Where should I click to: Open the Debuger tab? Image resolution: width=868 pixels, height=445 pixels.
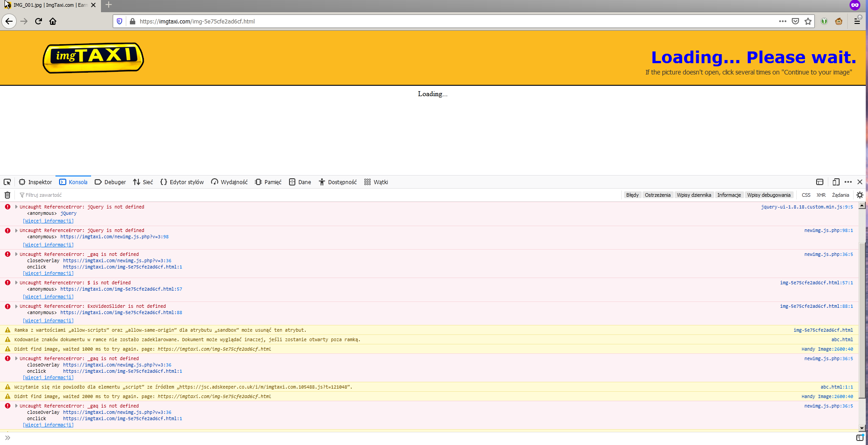[110, 182]
